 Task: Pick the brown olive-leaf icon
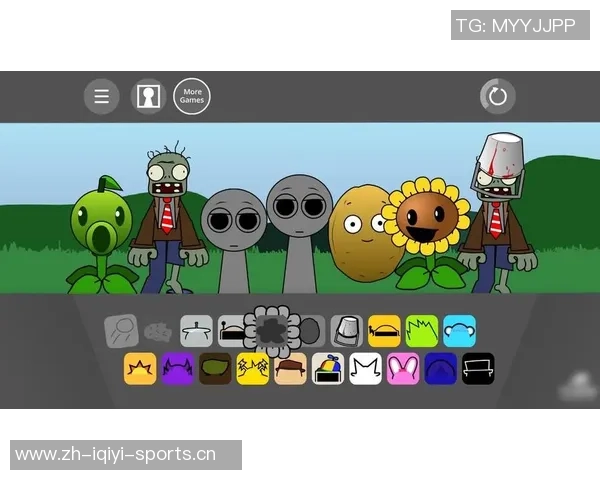point(215,369)
